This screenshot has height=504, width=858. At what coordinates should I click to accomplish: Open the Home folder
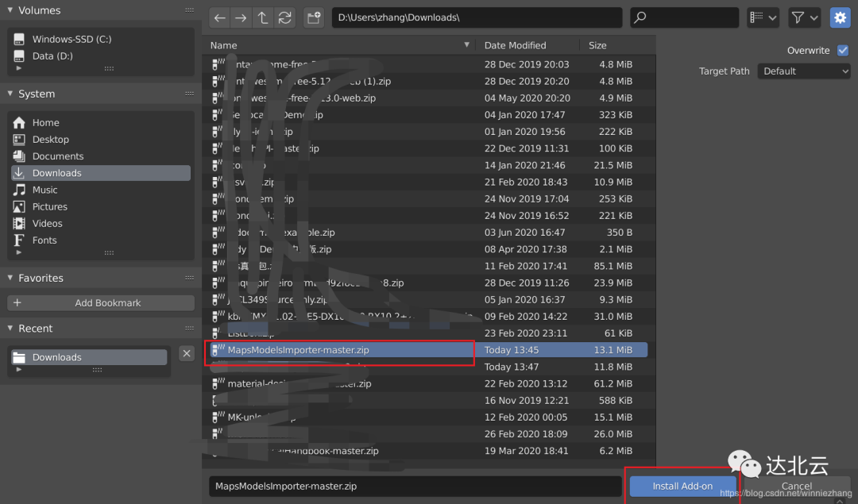(x=101, y=122)
